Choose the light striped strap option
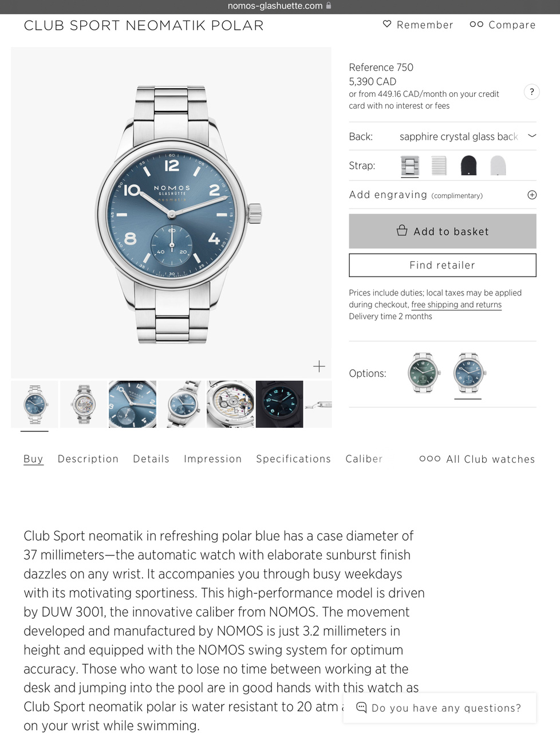Image resolution: width=560 pixels, height=733 pixels. click(x=439, y=166)
